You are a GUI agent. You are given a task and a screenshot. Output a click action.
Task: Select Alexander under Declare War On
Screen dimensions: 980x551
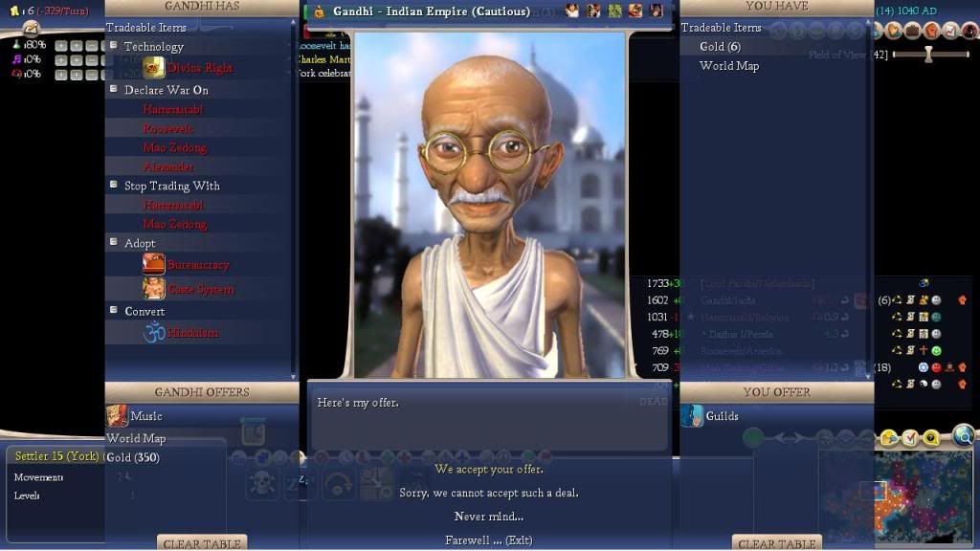(x=168, y=166)
